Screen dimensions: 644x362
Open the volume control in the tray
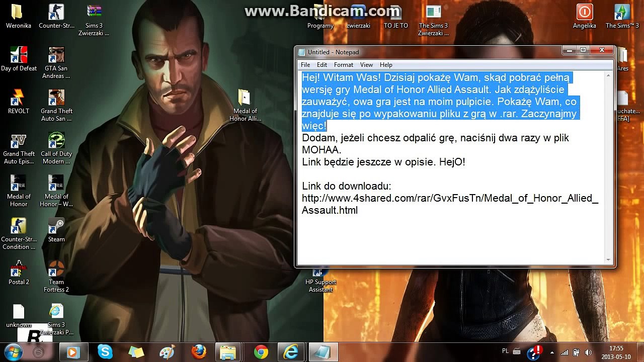(588, 352)
